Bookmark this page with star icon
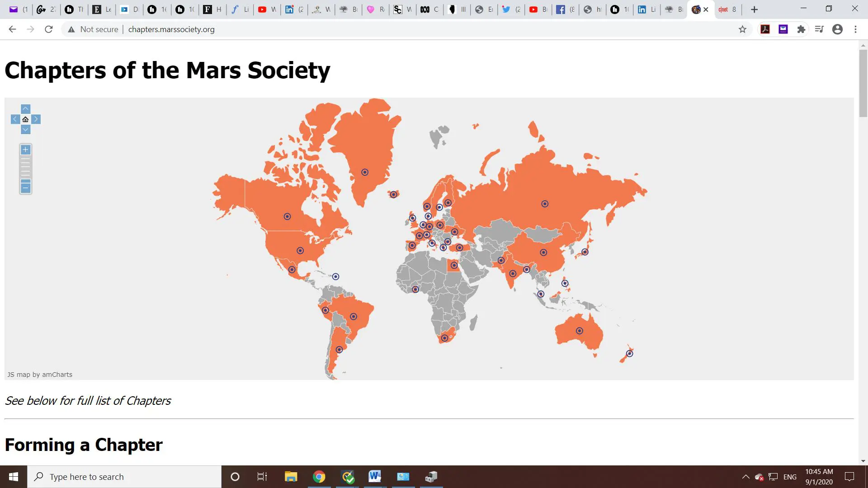868x488 pixels. point(742,29)
